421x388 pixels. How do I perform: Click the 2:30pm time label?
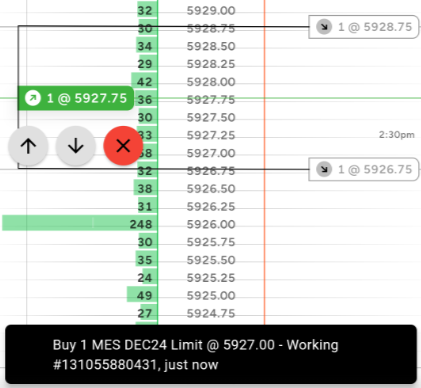(x=397, y=135)
